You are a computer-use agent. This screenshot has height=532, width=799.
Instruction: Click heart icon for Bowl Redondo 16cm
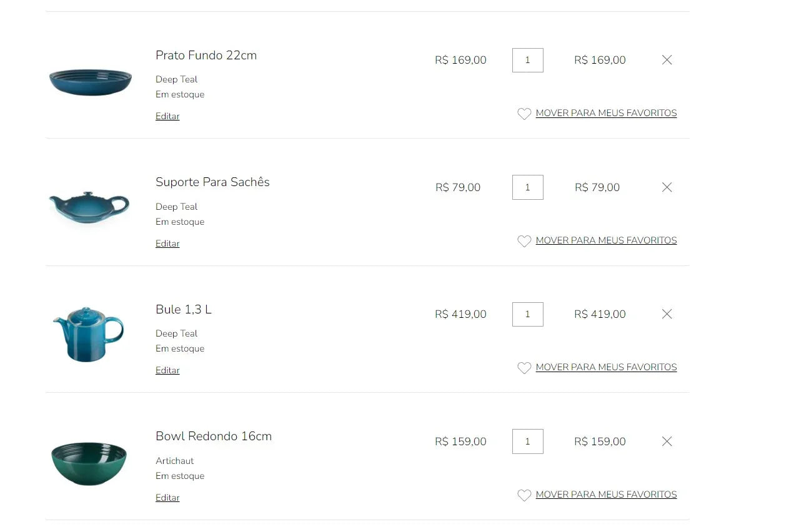(524, 495)
